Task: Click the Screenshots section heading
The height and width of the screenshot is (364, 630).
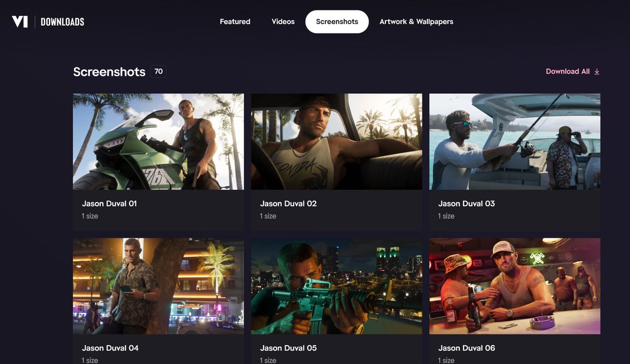Action: coord(109,72)
